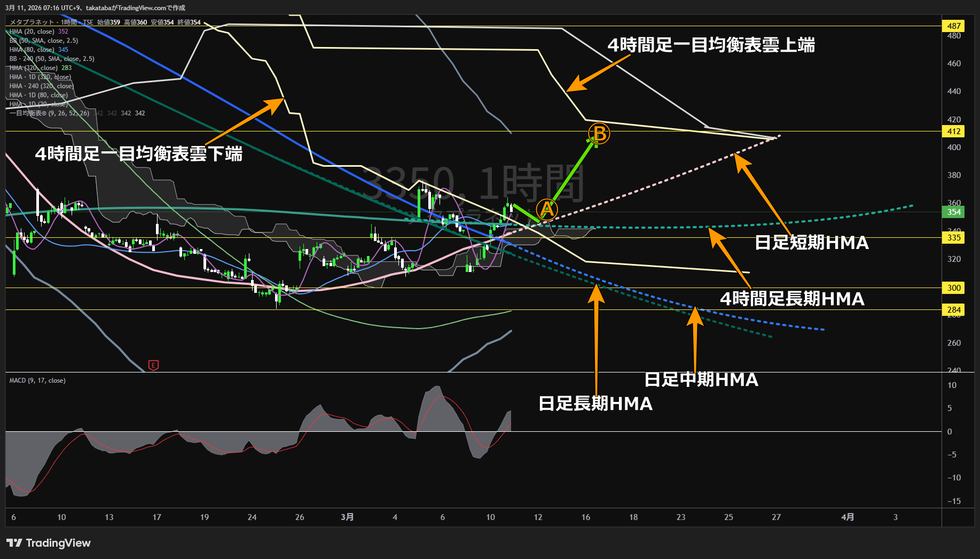The image size is (980, 559).
Task: Click the TradingView logo at bottom
Action: (48, 543)
